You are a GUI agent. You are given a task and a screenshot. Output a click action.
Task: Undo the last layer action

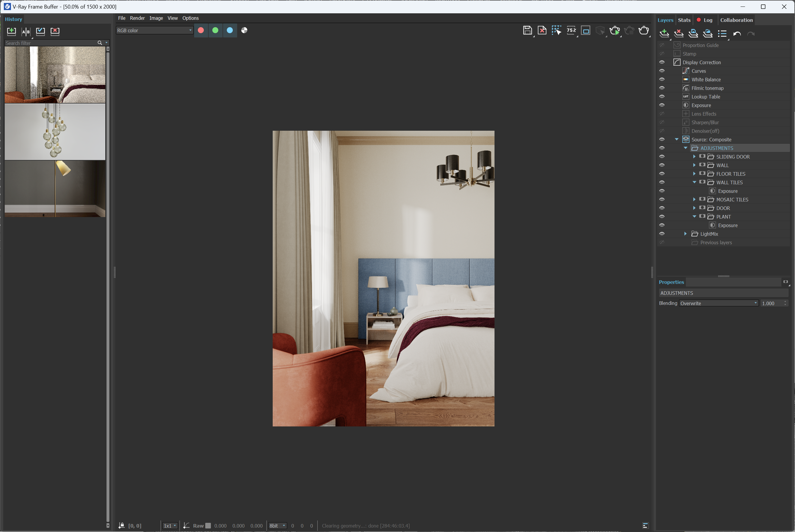[737, 34]
